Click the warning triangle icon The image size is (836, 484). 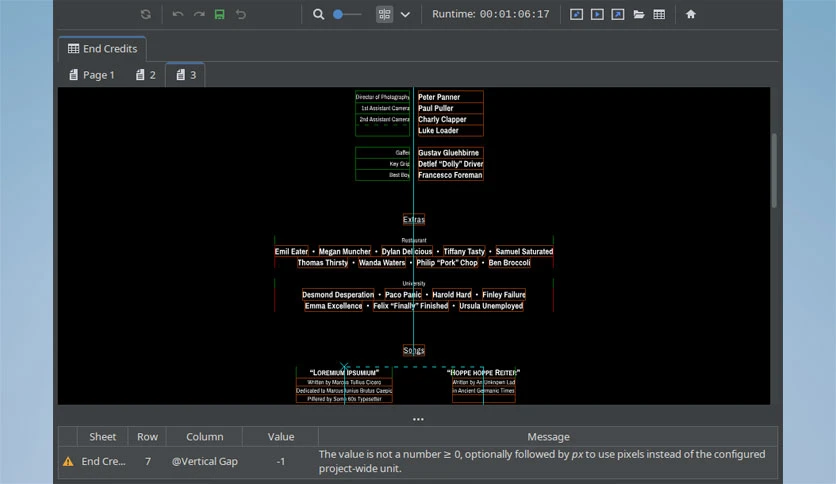(68, 462)
